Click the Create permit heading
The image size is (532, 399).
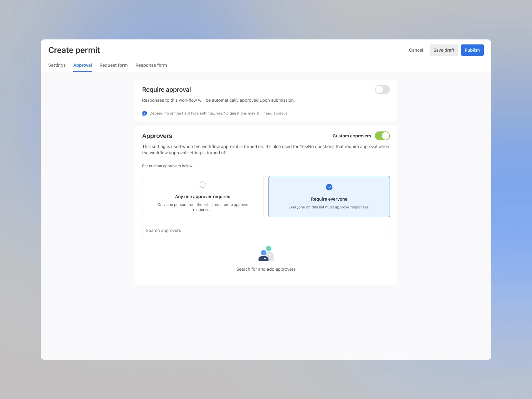(x=74, y=50)
